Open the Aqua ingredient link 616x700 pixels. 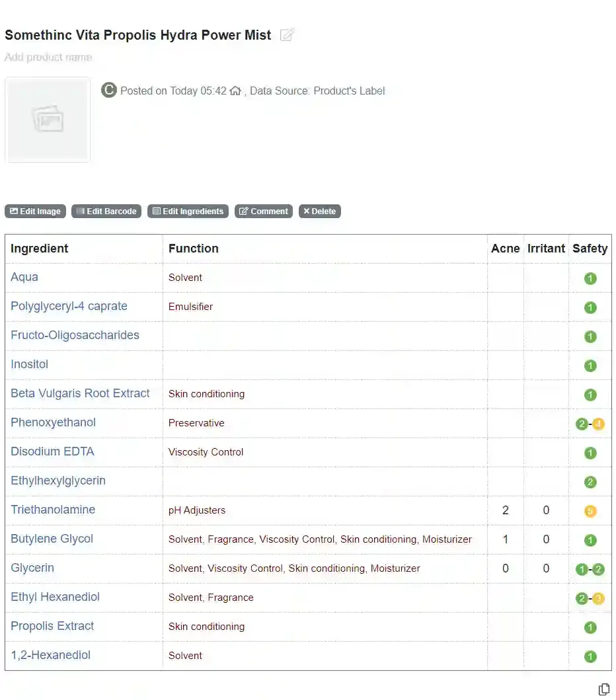24,277
